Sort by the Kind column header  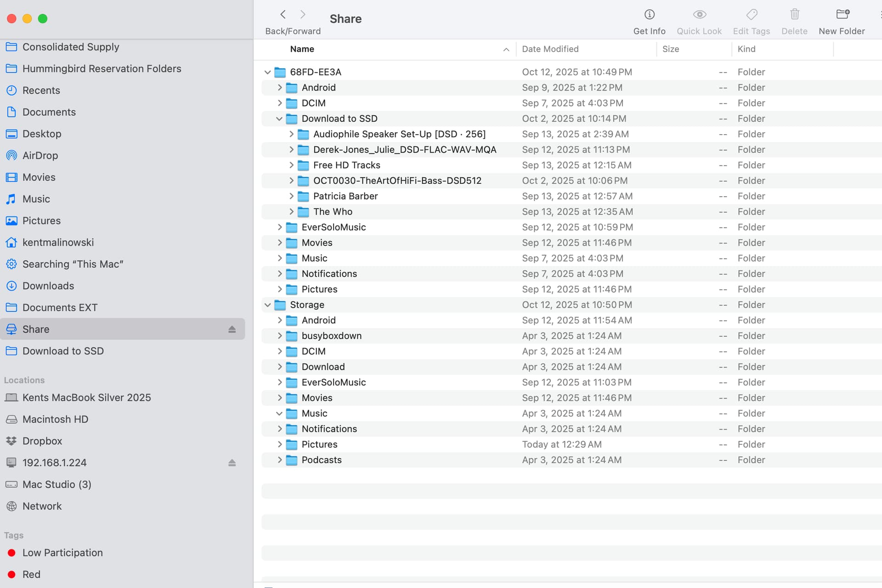746,49
